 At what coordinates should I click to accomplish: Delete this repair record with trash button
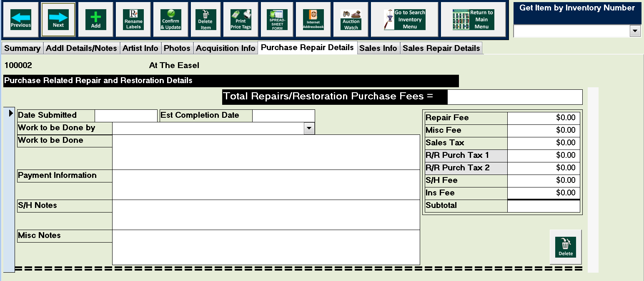coord(565,247)
